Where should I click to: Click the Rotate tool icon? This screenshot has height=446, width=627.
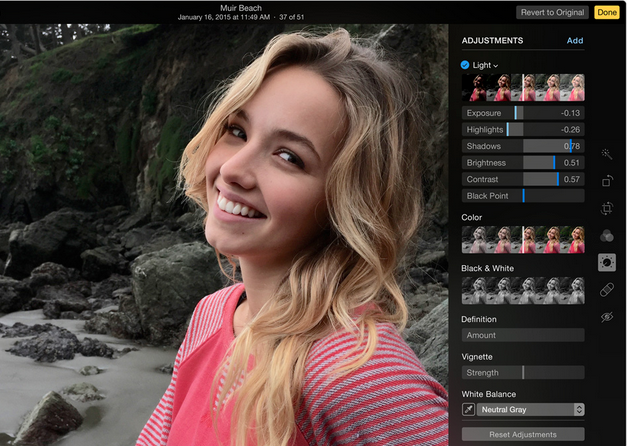point(606,181)
